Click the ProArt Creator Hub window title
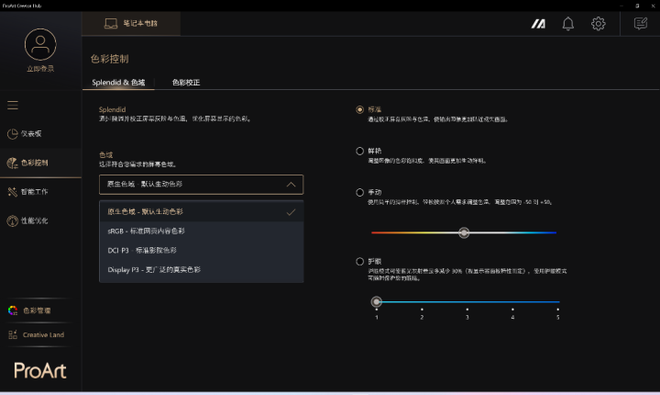This screenshot has height=395, width=660. (22, 6)
